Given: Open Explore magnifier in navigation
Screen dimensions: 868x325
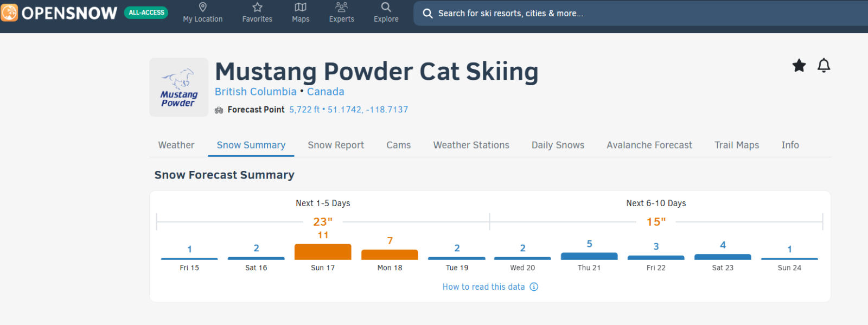Looking at the screenshot, I should [x=386, y=7].
